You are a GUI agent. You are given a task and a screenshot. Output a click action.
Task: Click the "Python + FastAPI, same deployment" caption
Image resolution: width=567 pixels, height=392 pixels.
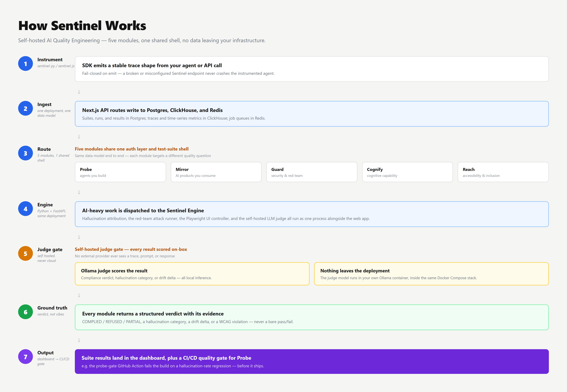coord(52,213)
